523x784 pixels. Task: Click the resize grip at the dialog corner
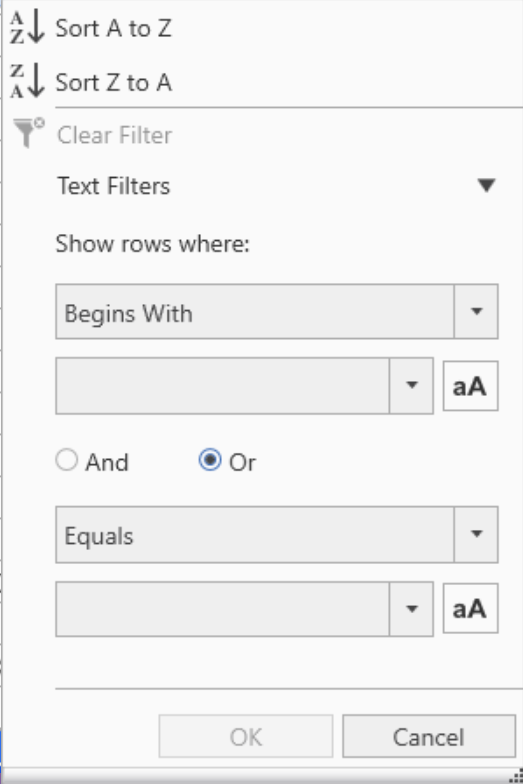click(x=516, y=776)
